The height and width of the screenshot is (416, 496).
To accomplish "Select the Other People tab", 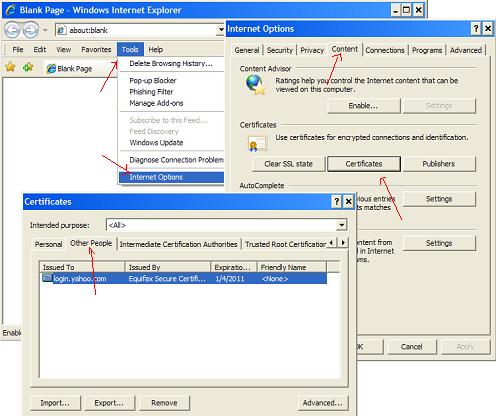I will click(x=91, y=243).
